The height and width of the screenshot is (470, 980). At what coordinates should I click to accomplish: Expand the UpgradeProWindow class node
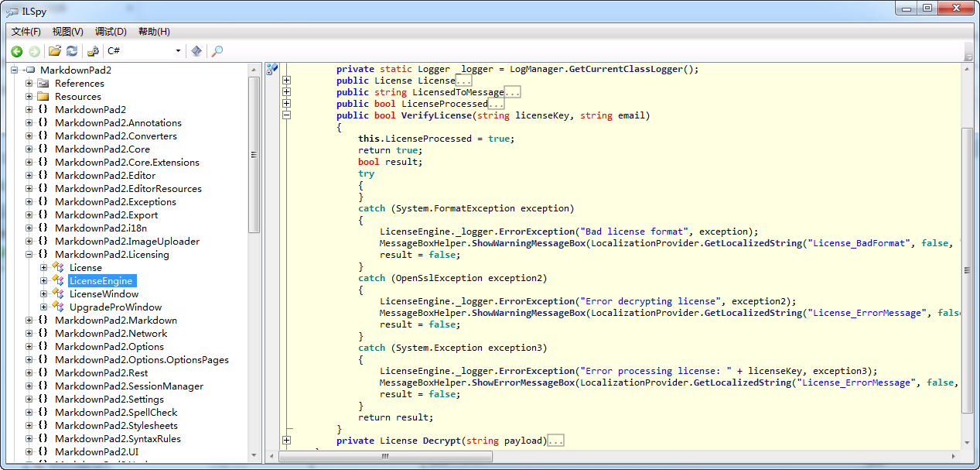[44, 307]
